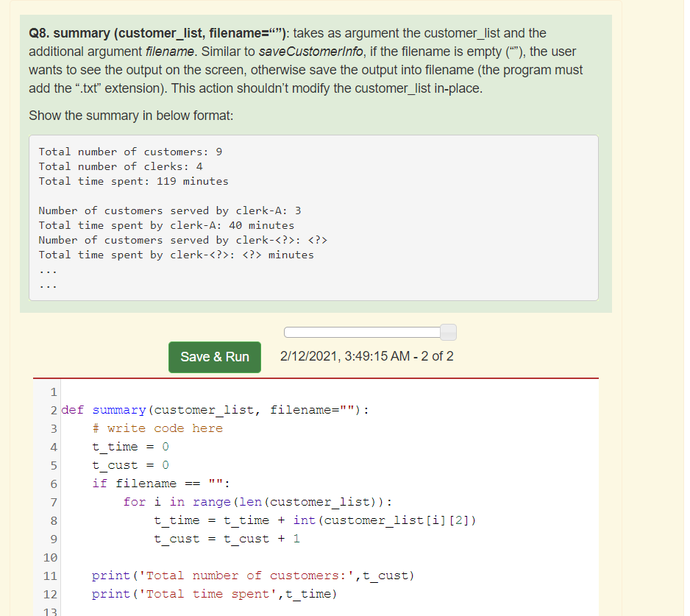
Task: Click the comment write code here
Action: [158, 428]
